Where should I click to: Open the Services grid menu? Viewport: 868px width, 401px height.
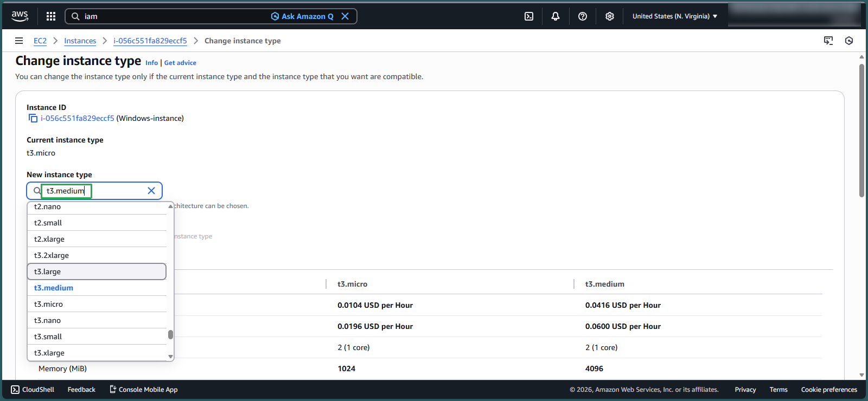point(51,16)
